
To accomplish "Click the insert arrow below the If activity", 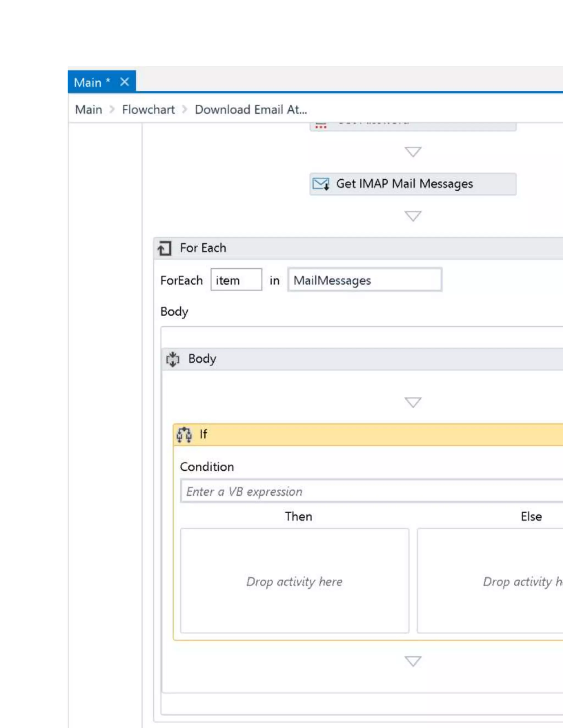I will tap(413, 661).
